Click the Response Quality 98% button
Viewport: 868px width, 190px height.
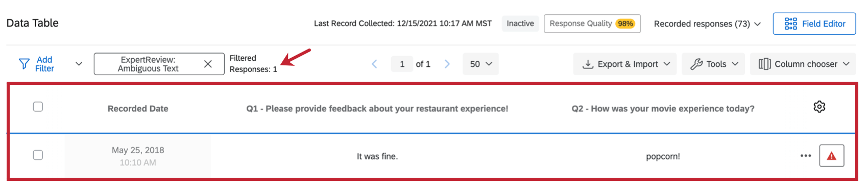pyautogui.click(x=592, y=23)
